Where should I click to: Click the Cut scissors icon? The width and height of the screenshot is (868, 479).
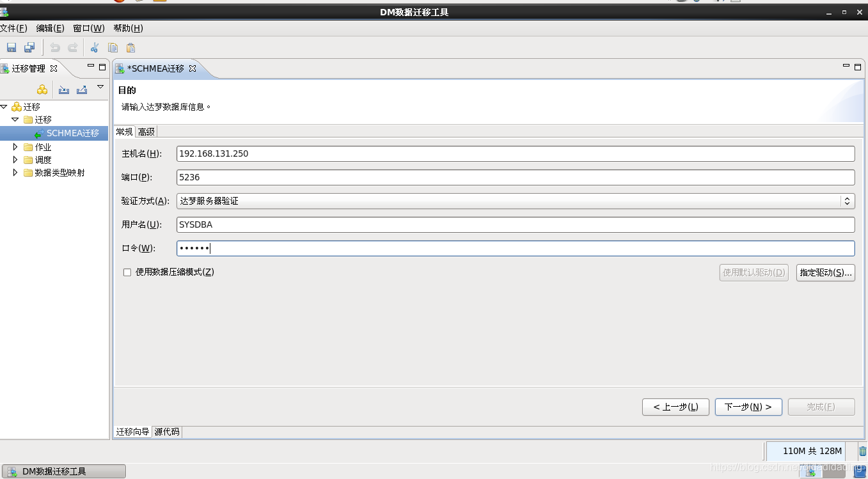pyautogui.click(x=95, y=47)
